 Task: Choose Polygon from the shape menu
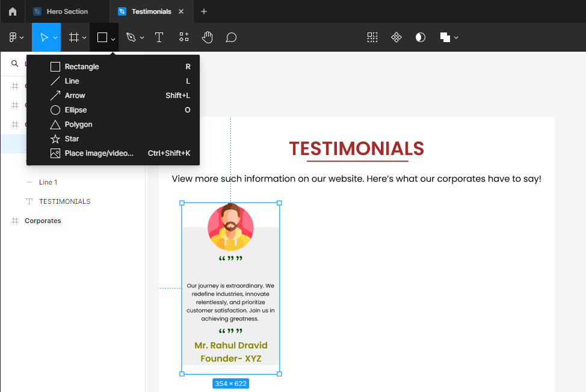click(x=113, y=124)
